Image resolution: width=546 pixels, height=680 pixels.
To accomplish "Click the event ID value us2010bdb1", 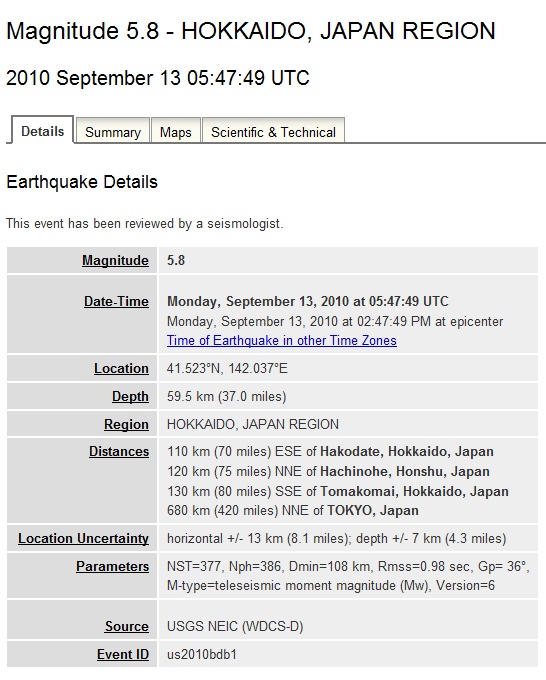I will point(202,654).
